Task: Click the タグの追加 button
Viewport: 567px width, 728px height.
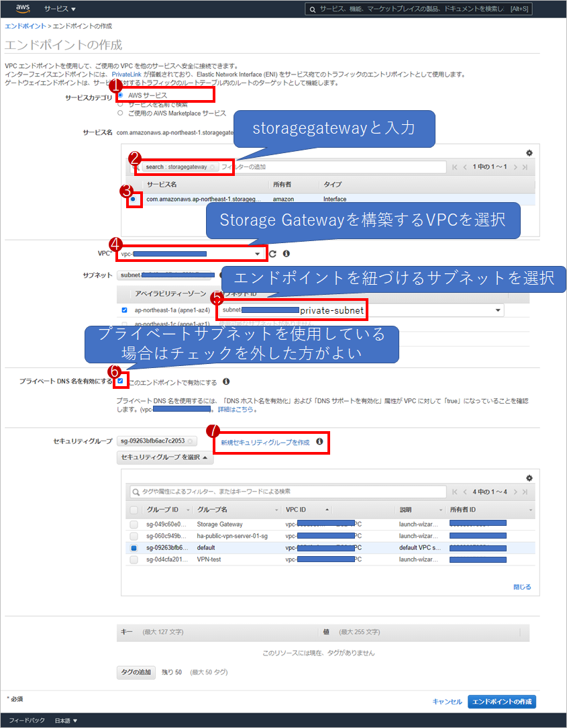Action: 136,672
